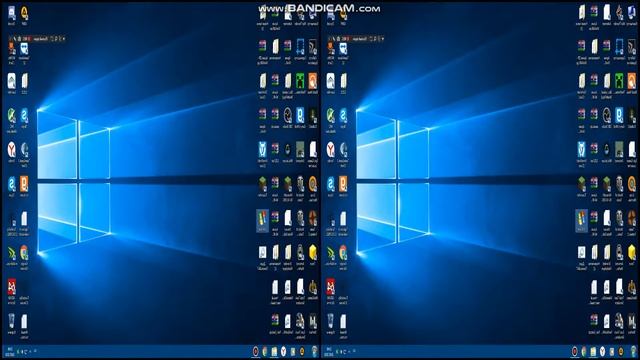
Task: Select Yandex Browser desktop shortcut in right copy
Action: pyautogui.click(x=331, y=150)
